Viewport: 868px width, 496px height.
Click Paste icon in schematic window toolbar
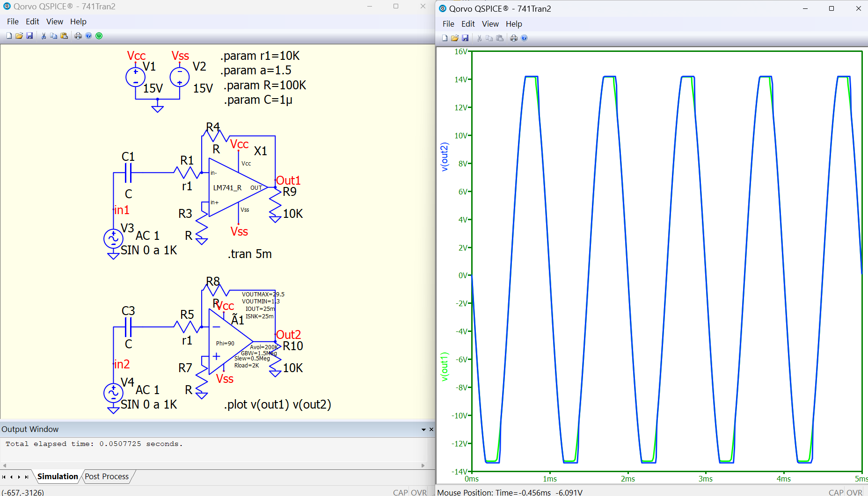point(64,36)
